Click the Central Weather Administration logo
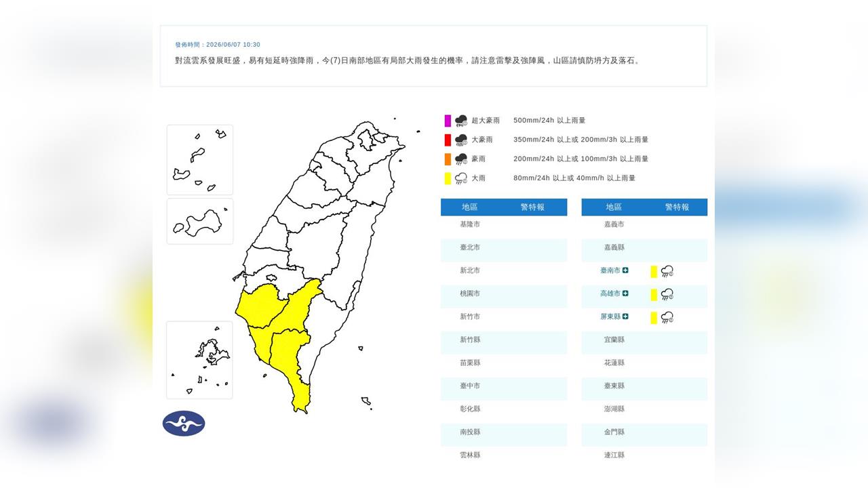The height and width of the screenshot is (488, 868). [184, 424]
